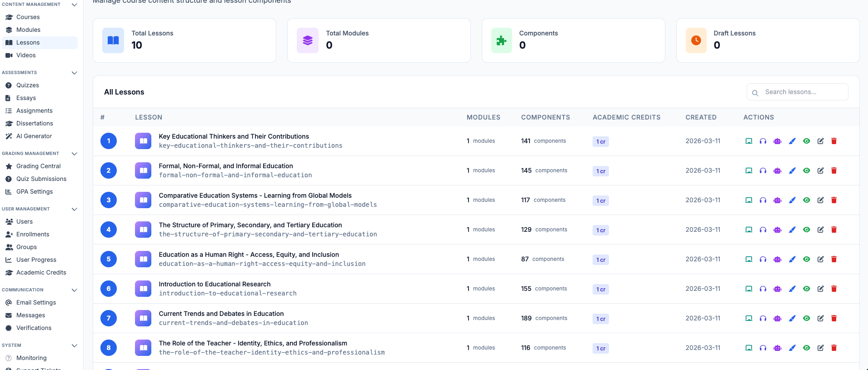Image resolution: width=868 pixels, height=370 pixels.
Task: Delete the Introduction to Educational Research lesson
Action: tap(834, 289)
